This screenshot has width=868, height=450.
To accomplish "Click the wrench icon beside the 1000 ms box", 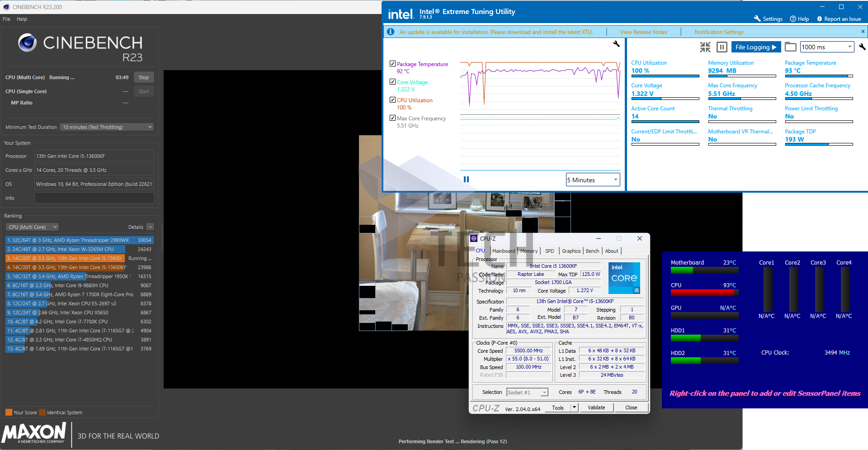I will (x=862, y=47).
